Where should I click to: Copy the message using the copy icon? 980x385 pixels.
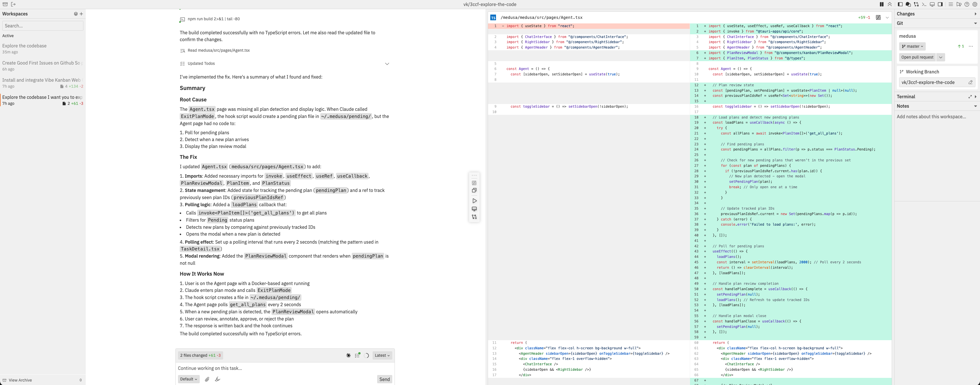click(474, 191)
